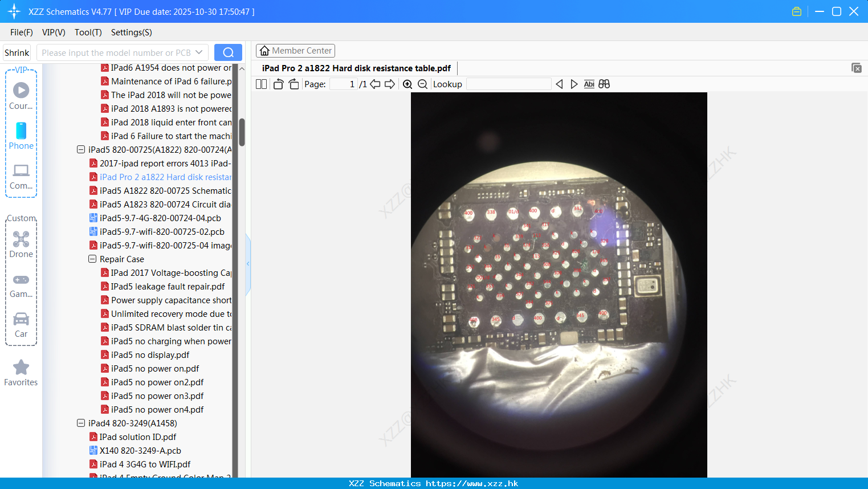Toggle the two-page view icon
This screenshot has width=868, height=489.
pyautogui.click(x=261, y=84)
